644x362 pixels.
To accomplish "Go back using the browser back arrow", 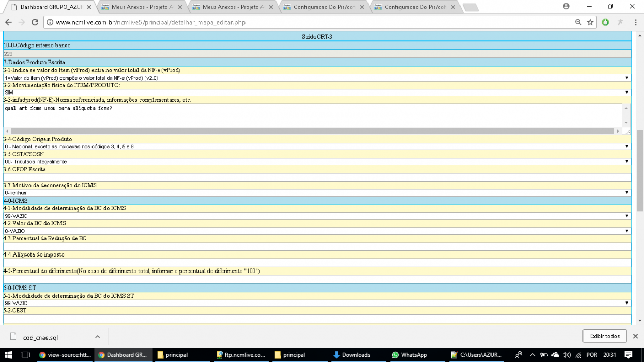I will click(x=8, y=22).
